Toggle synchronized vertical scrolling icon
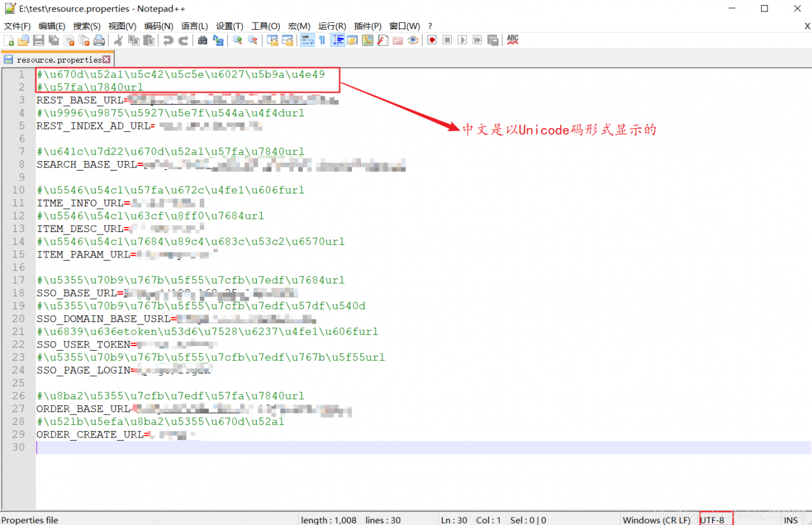This screenshot has height=525, width=812. point(272,41)
